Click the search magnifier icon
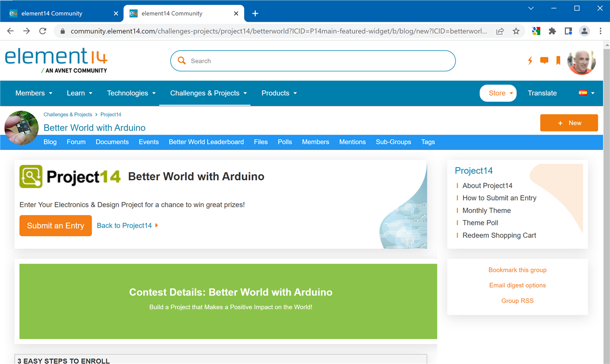The width and height of the screenshot is (610, 364). pyautogui.click(x=182, y=61)
